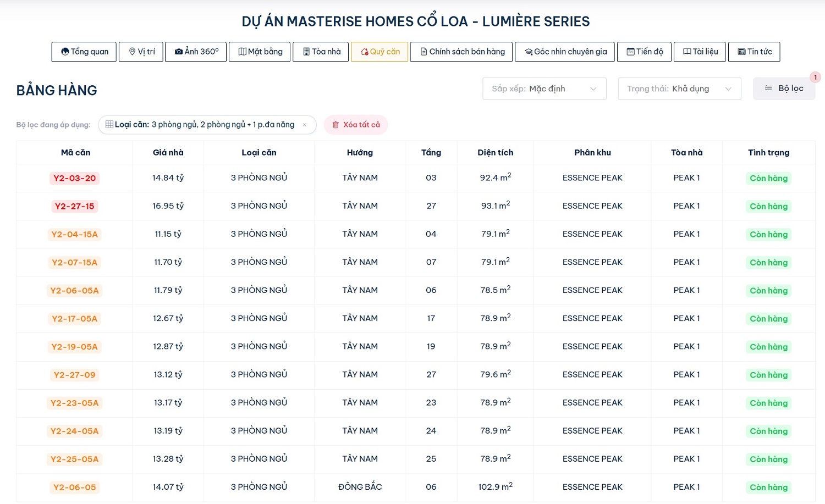The height and width of the screenshot is (504, 825).
Task: Switch to the Quỹ căn tab
Action: (380, 52)
